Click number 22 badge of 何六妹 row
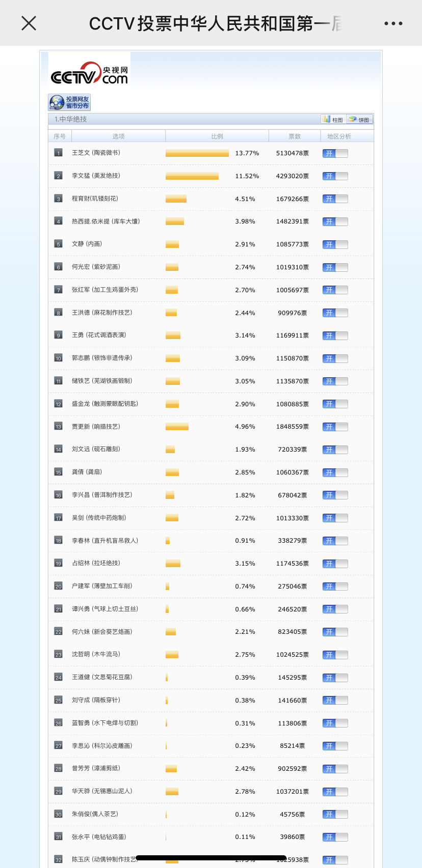 tap(59, 632)
